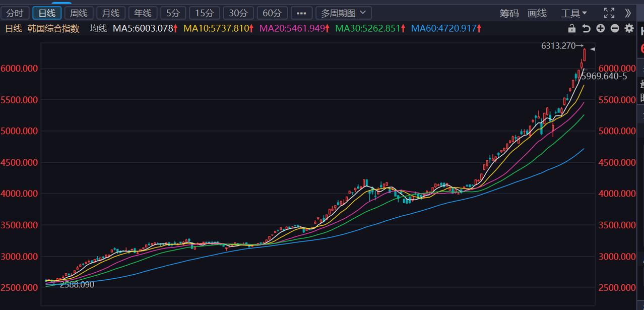This screenshot has width=644, height=310.
Task: Click the 画线 drawing button
Action: tap(537, 13)
